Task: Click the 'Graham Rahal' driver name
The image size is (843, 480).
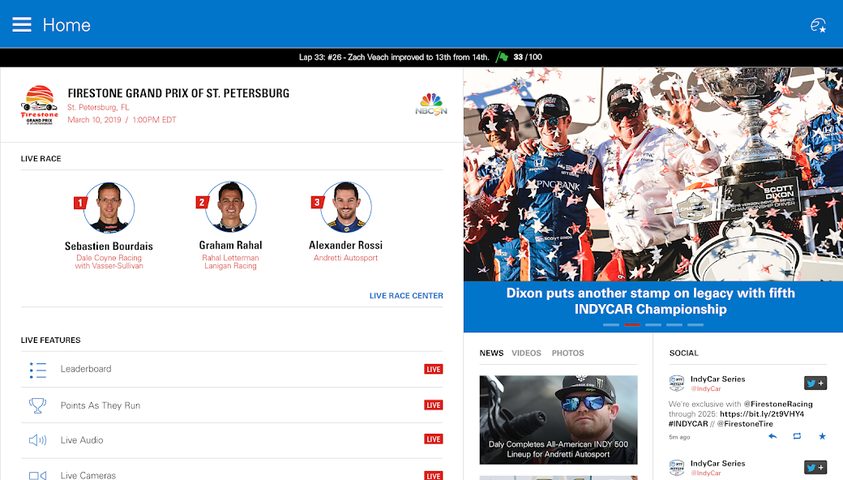Action: pyautogui.click(x=231, y=245)
